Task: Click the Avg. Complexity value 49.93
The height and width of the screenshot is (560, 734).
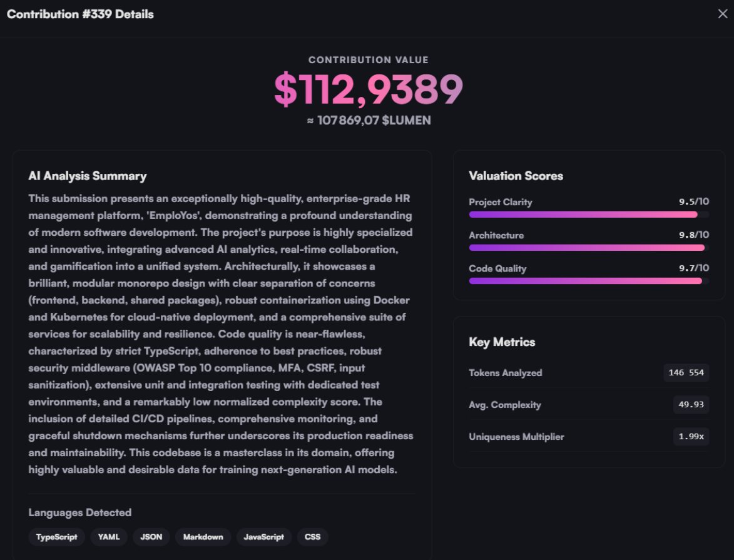Action: 691,405
